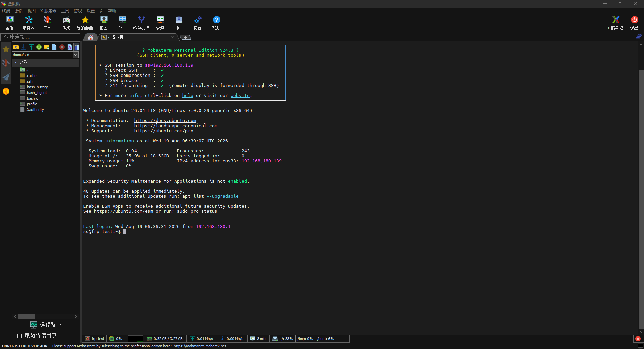Open the 工具 menu in menu bar
Image resolution: width=644 pixels, height=349 pixels.
point(65,11)
